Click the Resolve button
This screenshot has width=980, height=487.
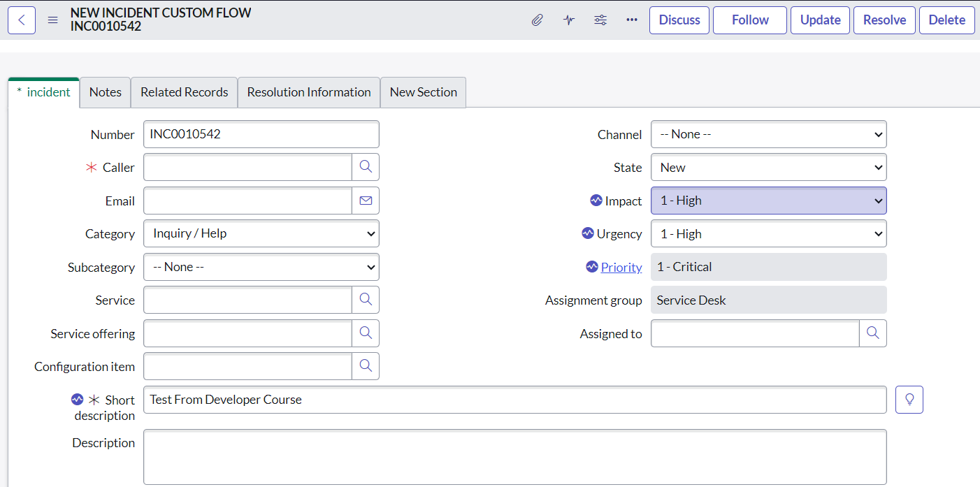tap(884, 20)
